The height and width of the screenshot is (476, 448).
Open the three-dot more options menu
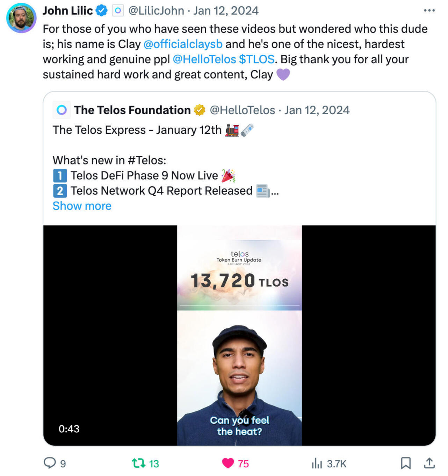[429, 10]
